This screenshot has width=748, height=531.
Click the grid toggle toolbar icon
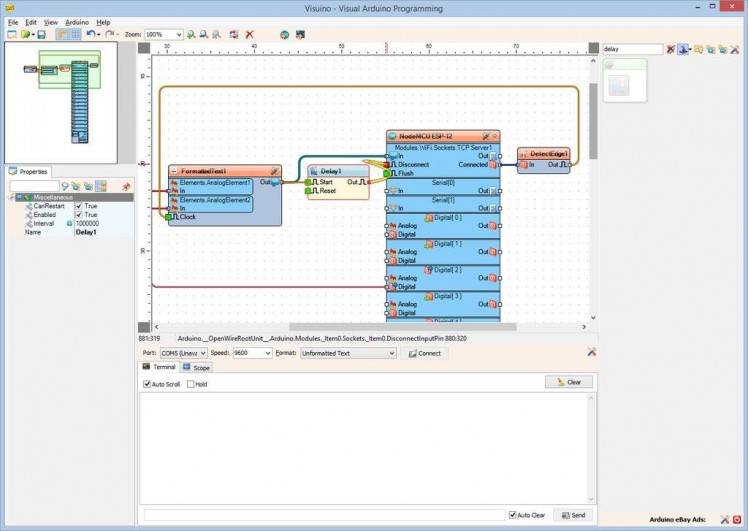(x=74, y=34)
